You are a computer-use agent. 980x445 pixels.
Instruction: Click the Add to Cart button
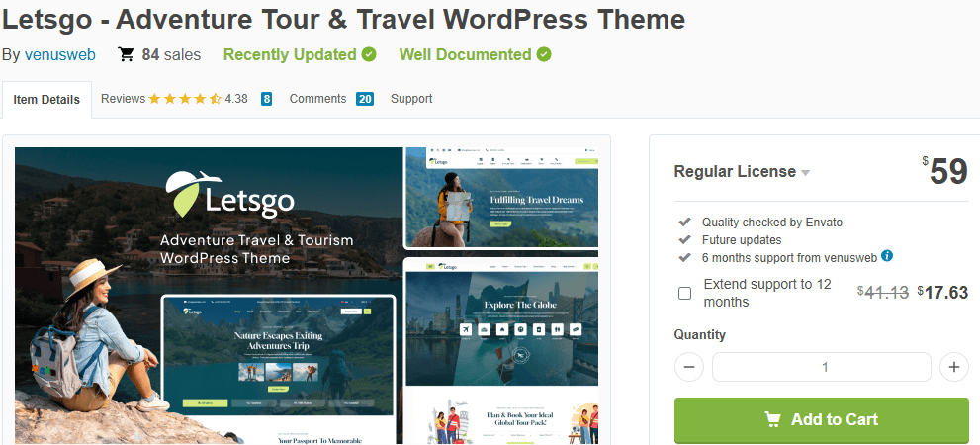click(x=822, y=419)
